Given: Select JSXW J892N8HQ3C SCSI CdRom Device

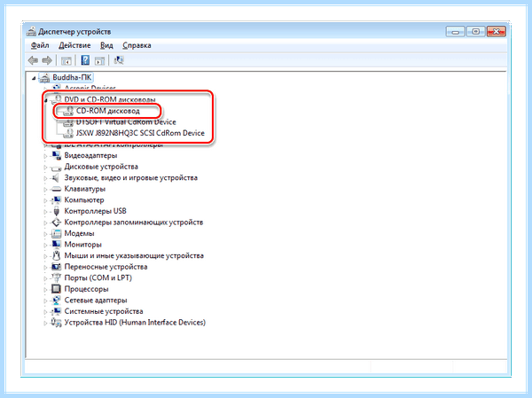Looking at the screenshot, I should pos(140,133).
